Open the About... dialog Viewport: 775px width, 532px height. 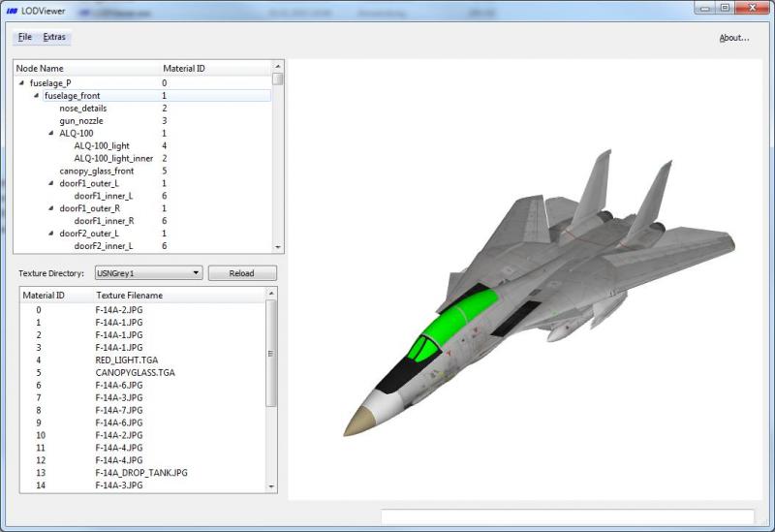pos(734,38)
